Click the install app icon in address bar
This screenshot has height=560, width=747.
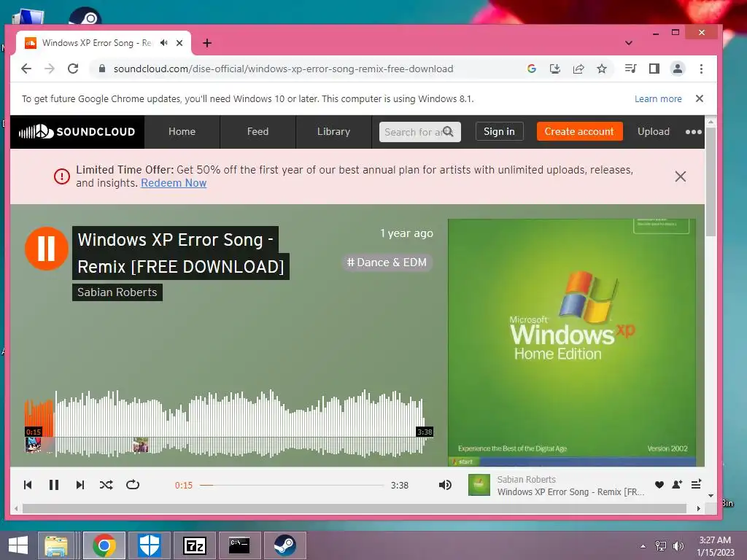[x=555, y=69]
